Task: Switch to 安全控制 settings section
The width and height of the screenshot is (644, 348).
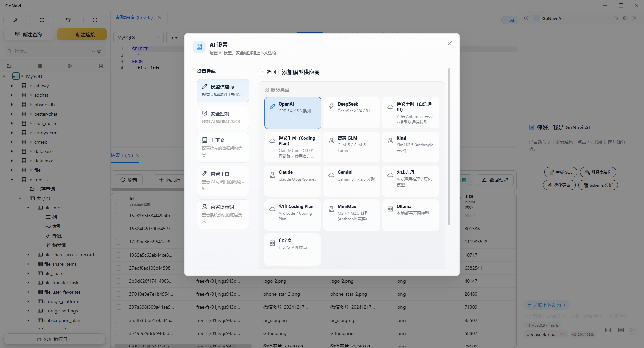Action: coord(223,117)
